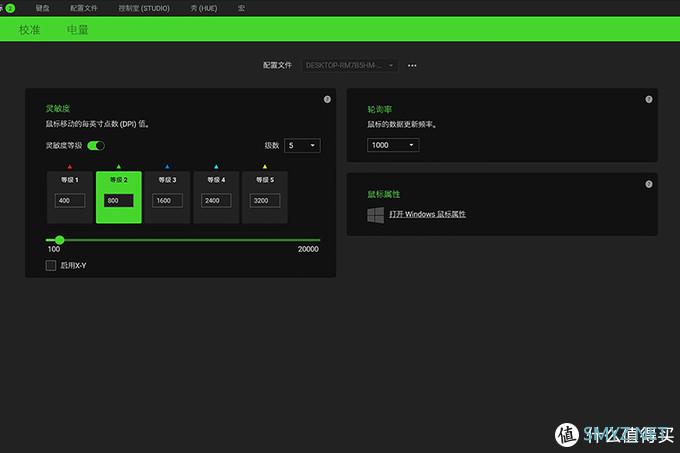Switch to the 电量 power sub-tab
This screenshot has width=680, height=453.
78,30
